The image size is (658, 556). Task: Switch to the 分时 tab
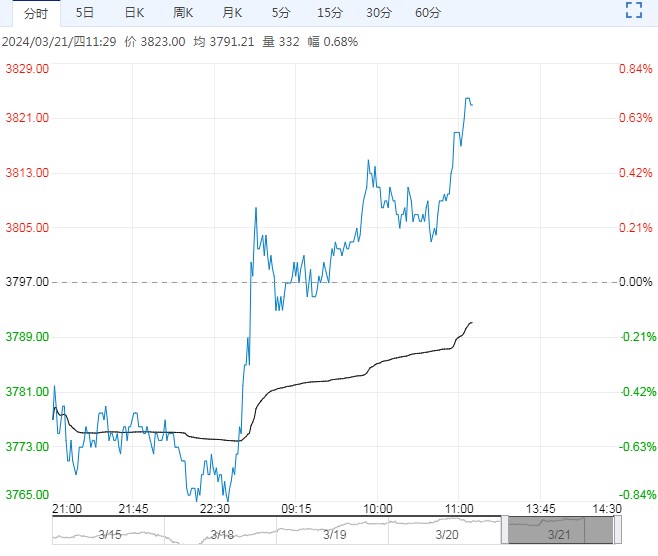click(x=36, y=13)
